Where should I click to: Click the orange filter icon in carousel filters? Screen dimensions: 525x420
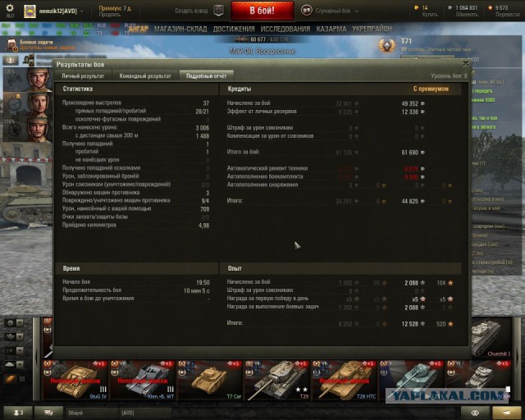tap(10, 379)
